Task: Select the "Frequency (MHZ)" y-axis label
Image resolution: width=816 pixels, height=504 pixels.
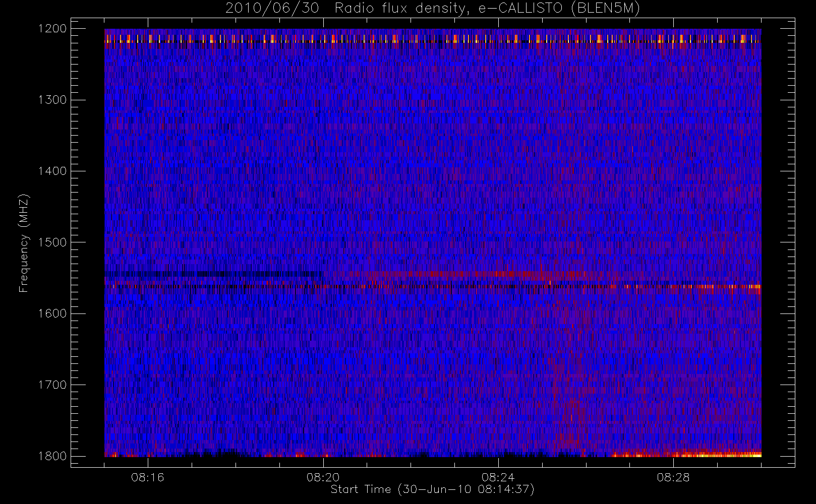Action: click(x=24, y=243)
